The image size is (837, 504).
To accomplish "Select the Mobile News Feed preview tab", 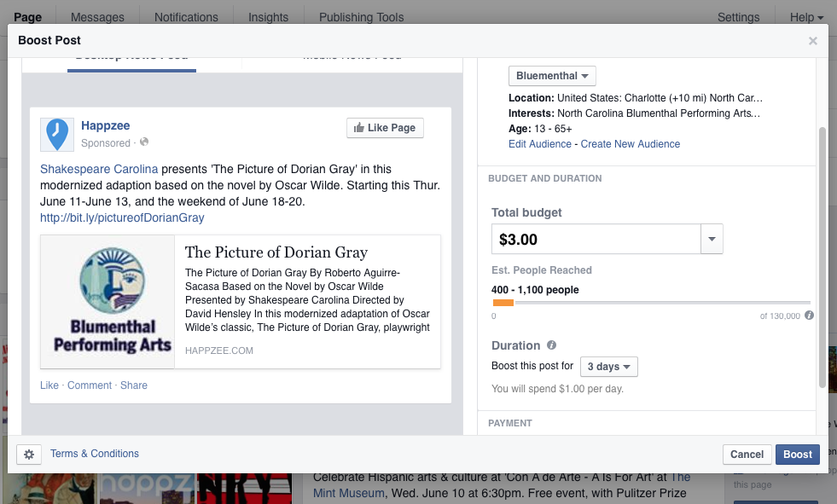I will [x=352, y=58].
